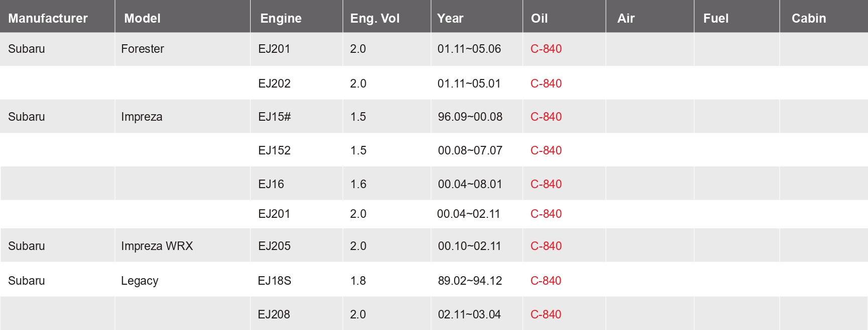Viewport: 868px width, 330px height.
Task: Click the Oil column header
Action: point(539,18)
